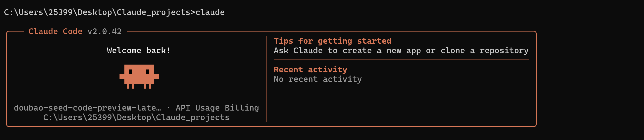Viewport: 644px width, 140px height.
Task: Select the v2.0.42 version number
Action: tap(105, 32)
